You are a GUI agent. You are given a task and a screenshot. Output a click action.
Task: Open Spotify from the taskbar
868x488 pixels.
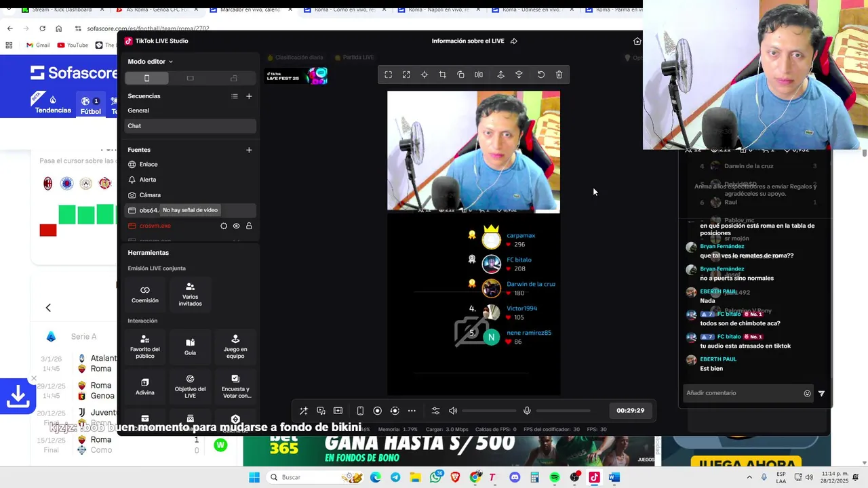pos(555,477)
